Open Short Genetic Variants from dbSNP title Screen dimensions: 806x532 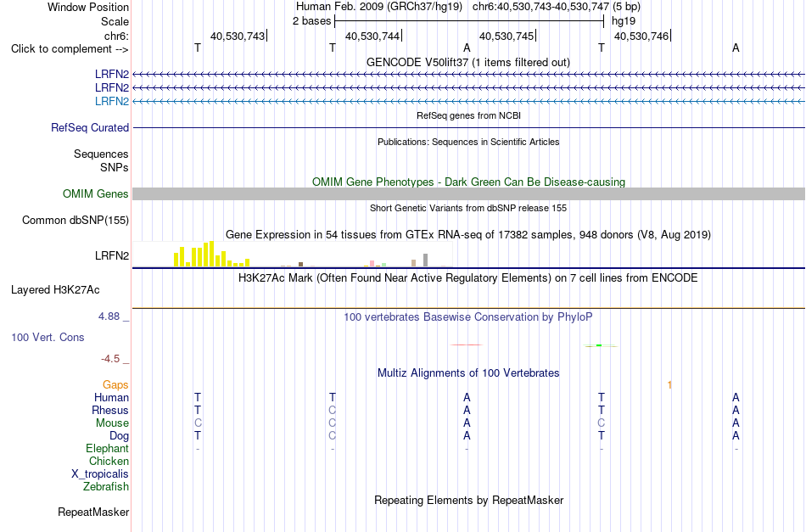(x=468, y=208)
